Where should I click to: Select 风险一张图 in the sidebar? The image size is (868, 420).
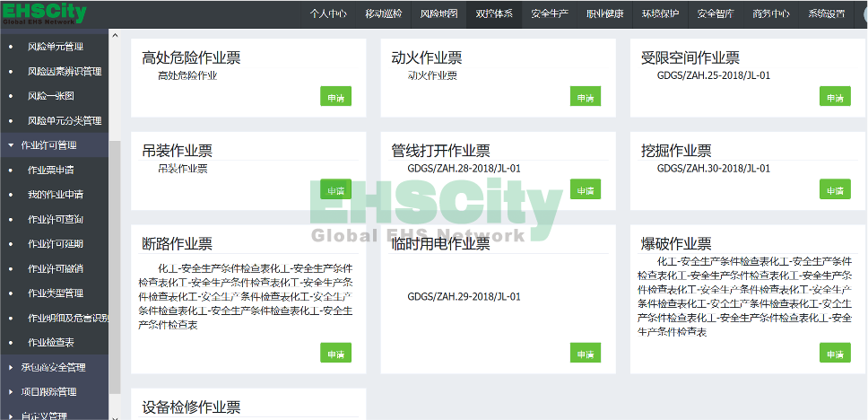51,95
